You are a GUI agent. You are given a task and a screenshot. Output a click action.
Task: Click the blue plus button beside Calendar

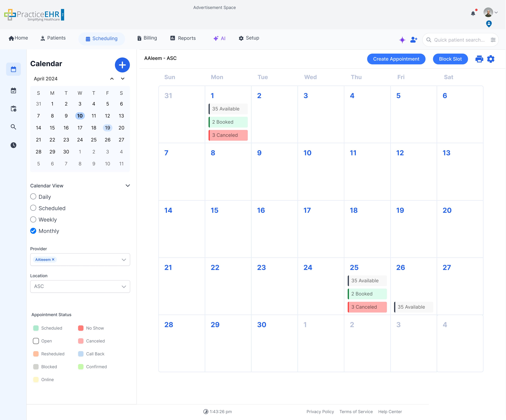tap(122, 65)
